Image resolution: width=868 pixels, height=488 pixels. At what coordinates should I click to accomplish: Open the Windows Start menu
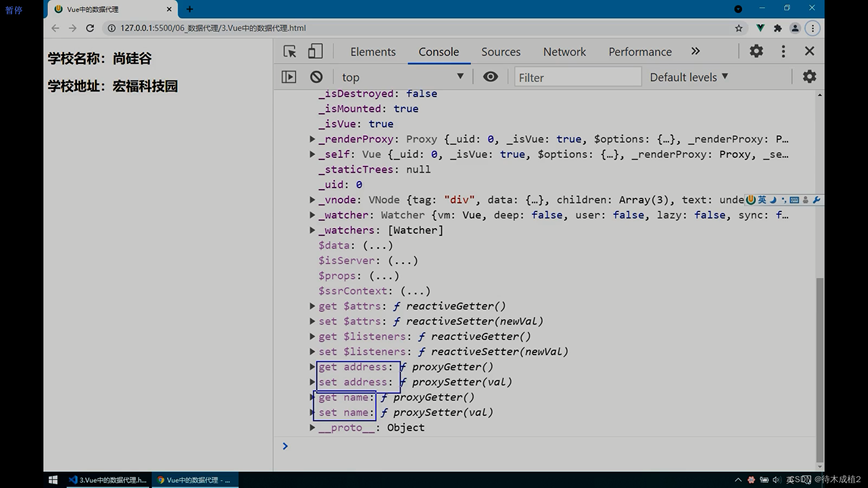pyautogui.click(x=53, y=480)
